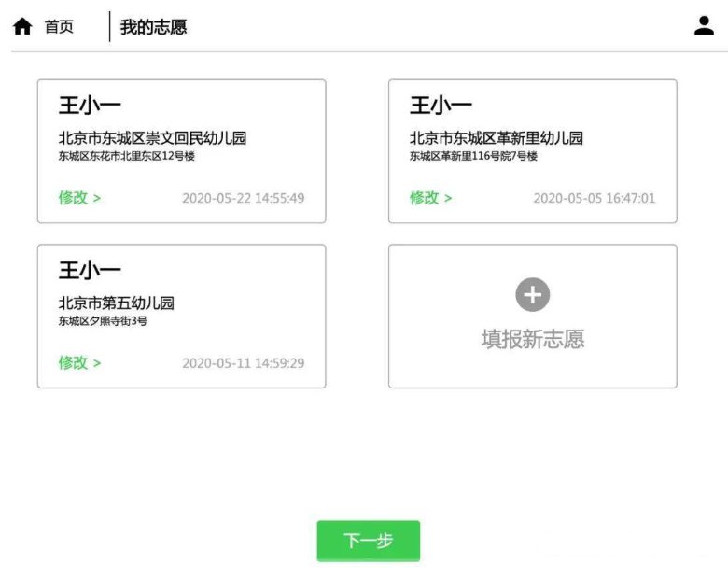Click address 东城区夕照寺街3号
The width and height of the screenshot is (728, 578).
(x=103, y=321)
